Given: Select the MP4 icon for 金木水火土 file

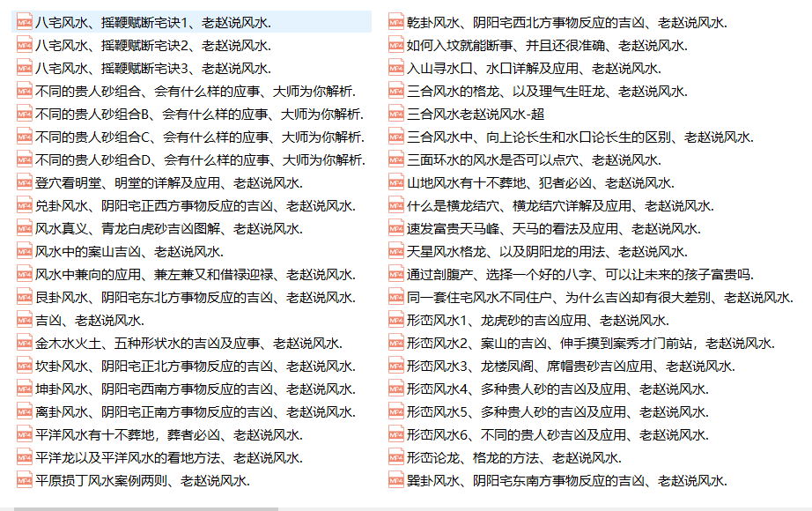Looking at the screenshot, I should coord(25,343).
